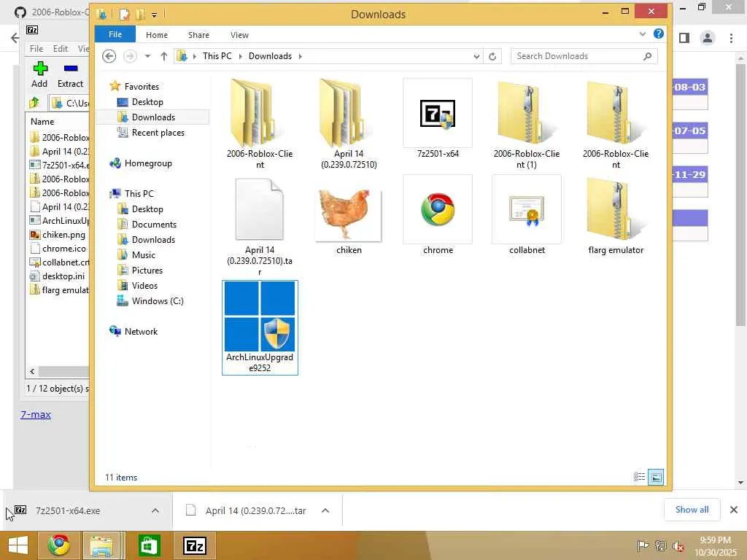The width and height of the screenshot is (747, 560).
Task: Open the View ribbon tab
Action: pos(239,35)
